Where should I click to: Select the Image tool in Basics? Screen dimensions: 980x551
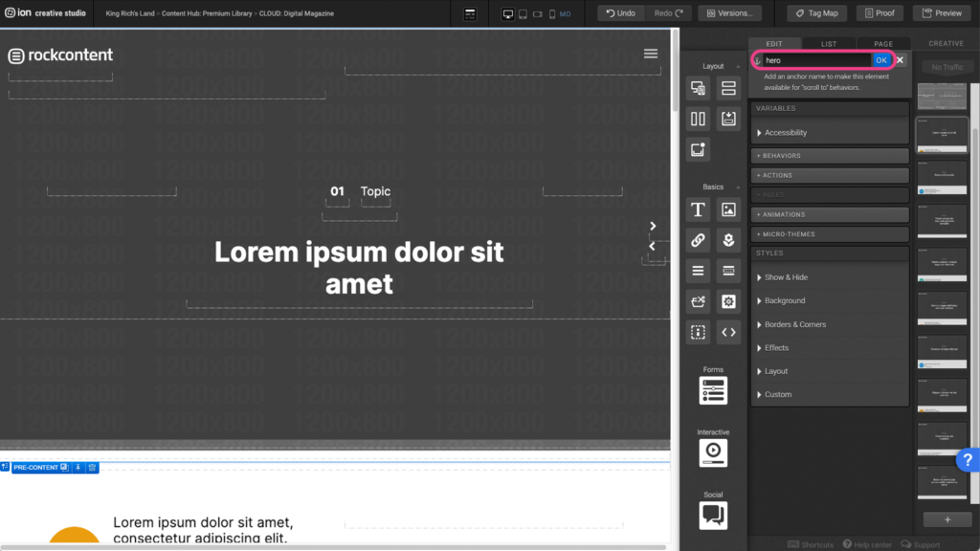click(x=728, y=209)
